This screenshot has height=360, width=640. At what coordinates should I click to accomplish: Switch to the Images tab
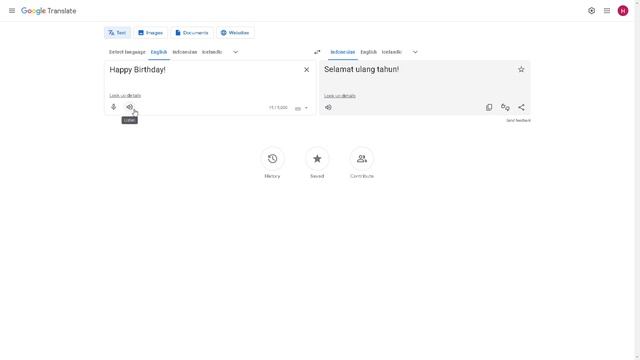click(150, 33)
